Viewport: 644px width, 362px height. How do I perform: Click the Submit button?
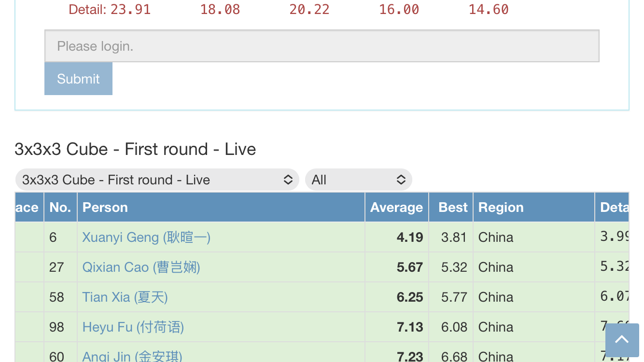(x=78, y=79)
